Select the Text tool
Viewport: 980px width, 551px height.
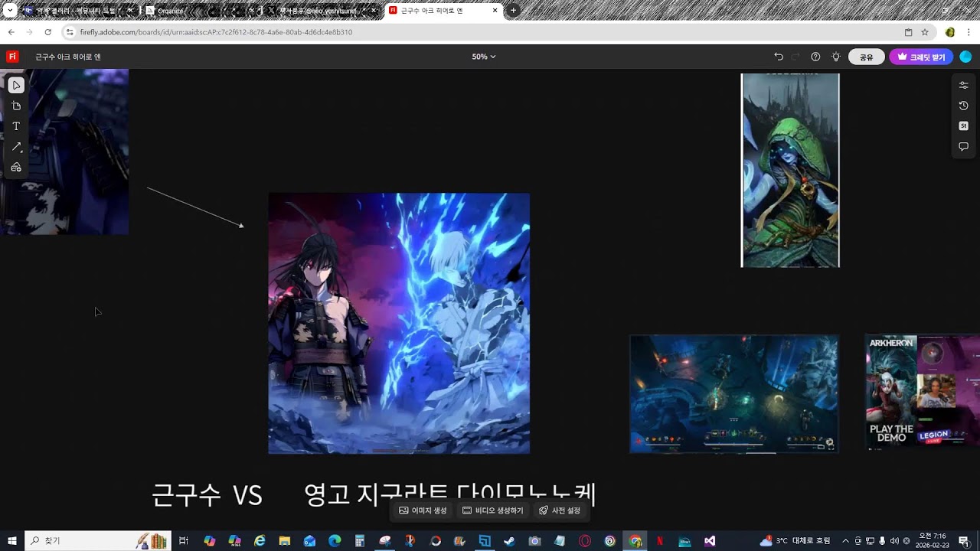(x=16, y=126)
